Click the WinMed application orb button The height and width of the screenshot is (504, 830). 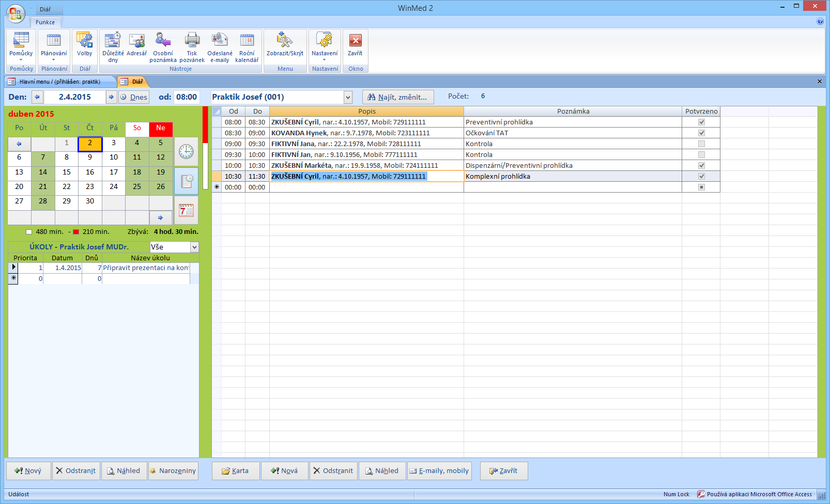15,13
